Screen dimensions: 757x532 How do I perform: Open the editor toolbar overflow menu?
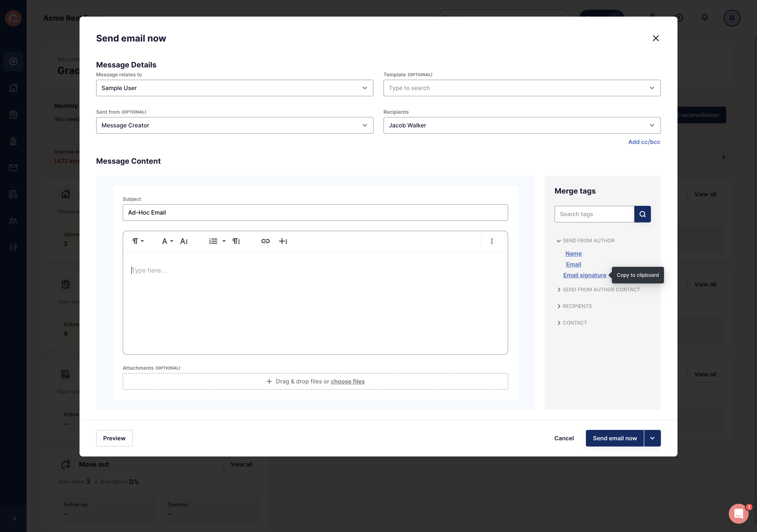click(x=492, y=241)
